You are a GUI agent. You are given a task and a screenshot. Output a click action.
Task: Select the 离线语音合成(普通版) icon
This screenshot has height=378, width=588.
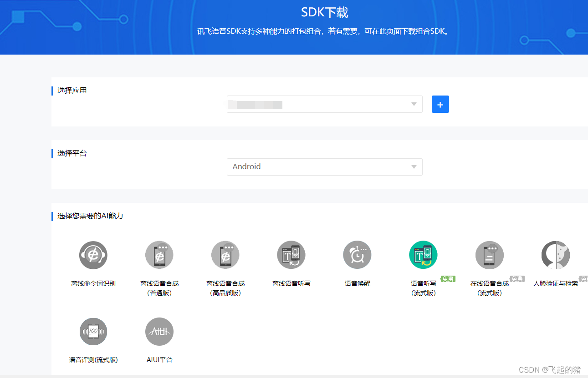coord(159,255)
